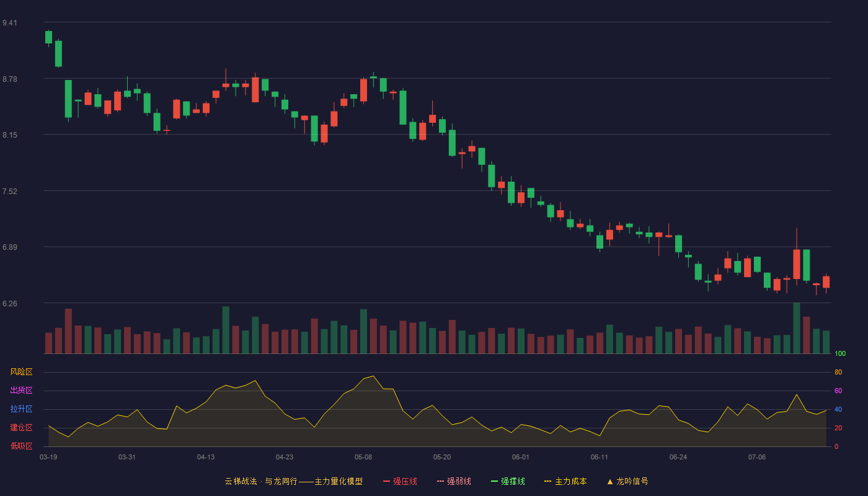Select the 低吸区 zone label

(x=21, y=446)
